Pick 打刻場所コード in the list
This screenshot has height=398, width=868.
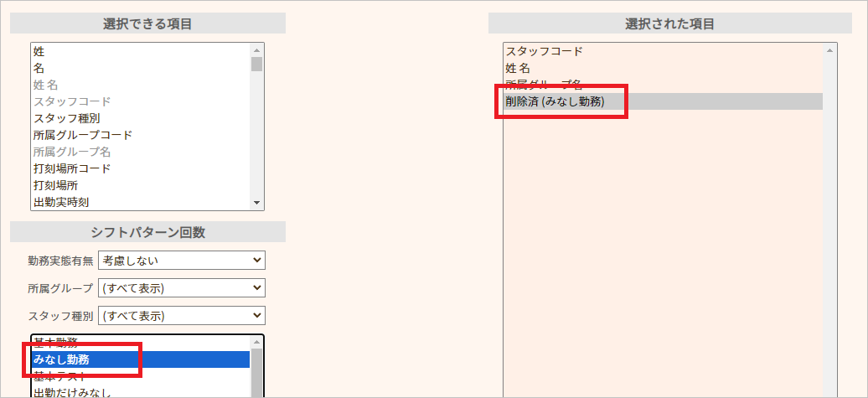click(71, 168)
